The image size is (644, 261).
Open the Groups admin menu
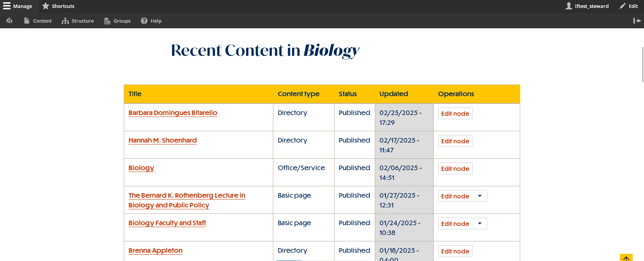pyautogui.click(x=117, y=21)
